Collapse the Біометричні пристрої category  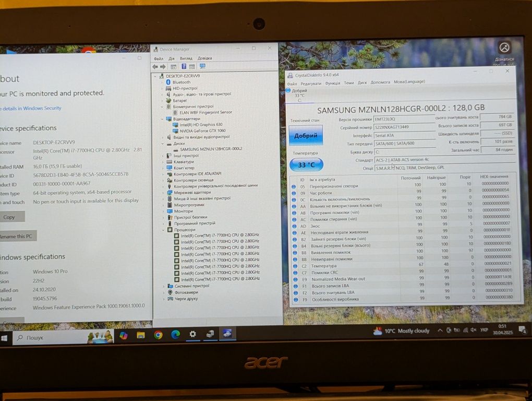coord(162,107)
